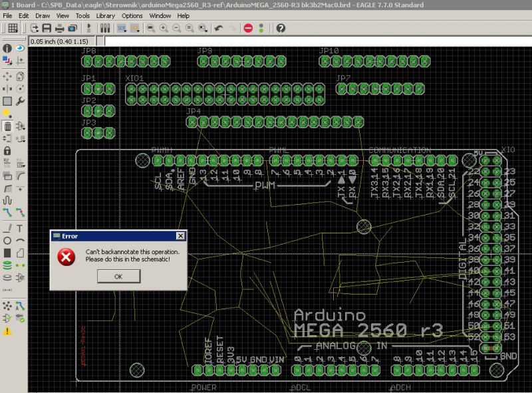Viewport: 532px width, 393px height.
Task: Open the Help question mark icon
Action: [x=281, y=28]
